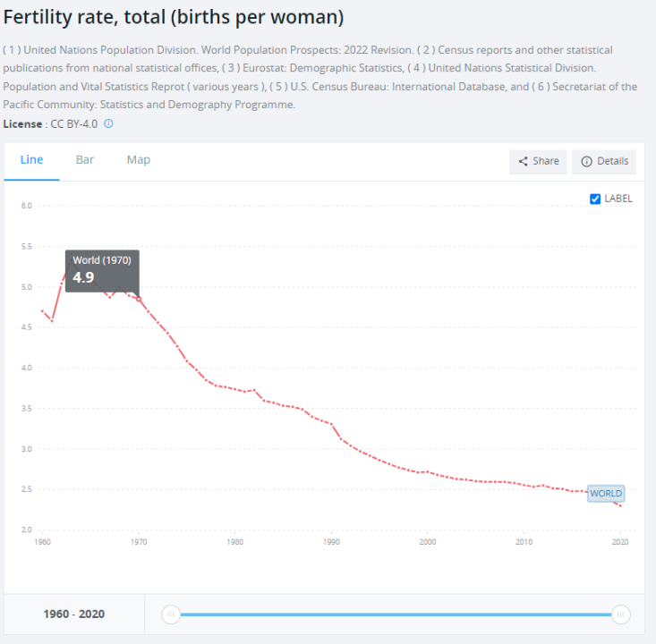Click the right handle of the year slider
The width and height of the screenshot is (656, 644).
pyautogui.click(x=620, y=614)
